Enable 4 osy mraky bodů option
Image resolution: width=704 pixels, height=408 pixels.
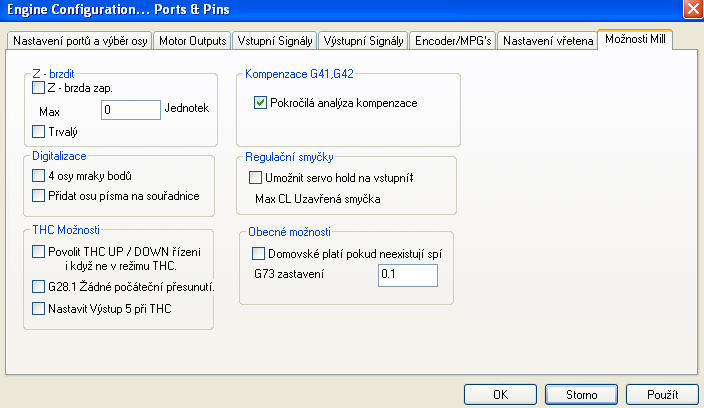pos(39,175)
